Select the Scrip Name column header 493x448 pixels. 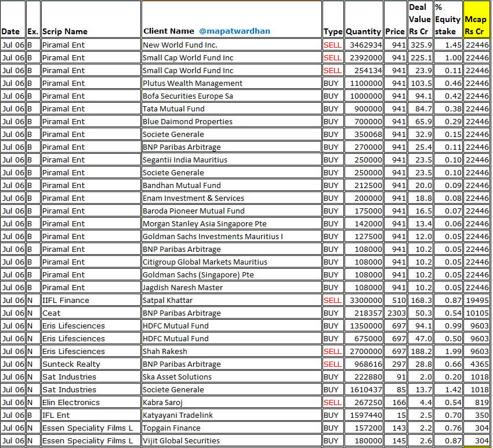pos(91,19)
